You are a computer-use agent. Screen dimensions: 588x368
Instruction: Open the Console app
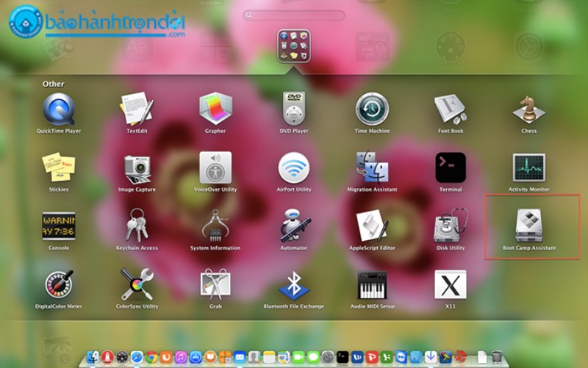tap(59, 226)
